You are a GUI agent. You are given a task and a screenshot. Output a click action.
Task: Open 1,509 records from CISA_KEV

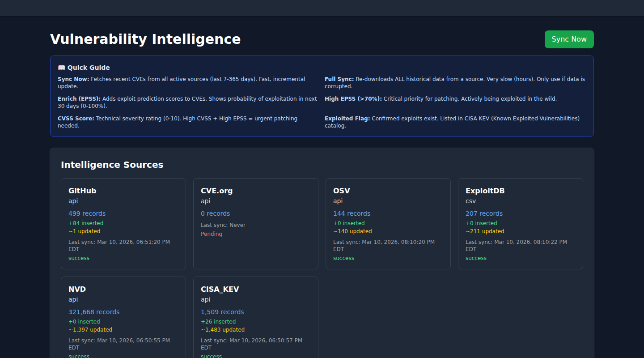click(222, 312)
